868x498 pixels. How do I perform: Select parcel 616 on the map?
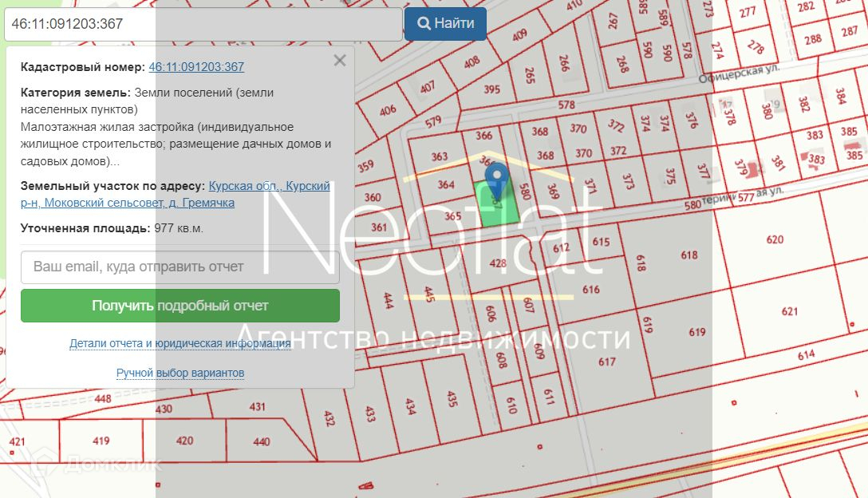pyautogui.click(x=590, y=290)
